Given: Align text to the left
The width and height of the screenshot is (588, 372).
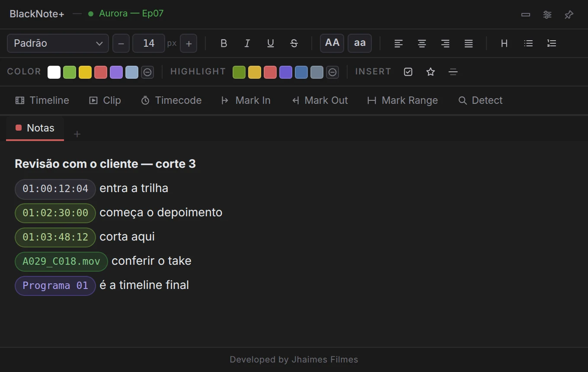Looking at the screenshot, I should coord(399,43).
